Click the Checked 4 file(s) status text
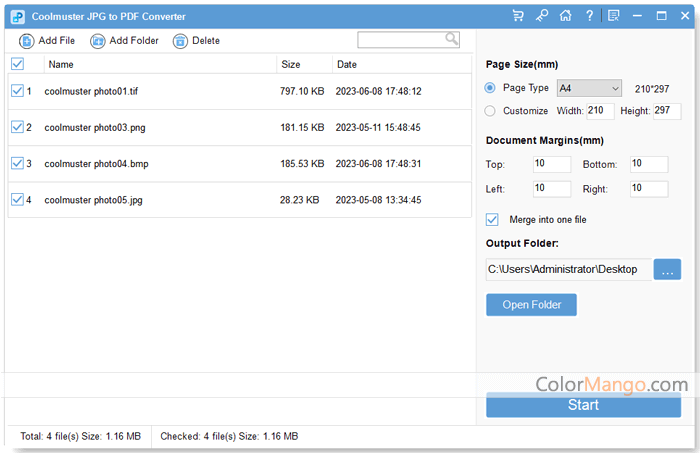The image size is (700, 453). click(x=229, y=436)
